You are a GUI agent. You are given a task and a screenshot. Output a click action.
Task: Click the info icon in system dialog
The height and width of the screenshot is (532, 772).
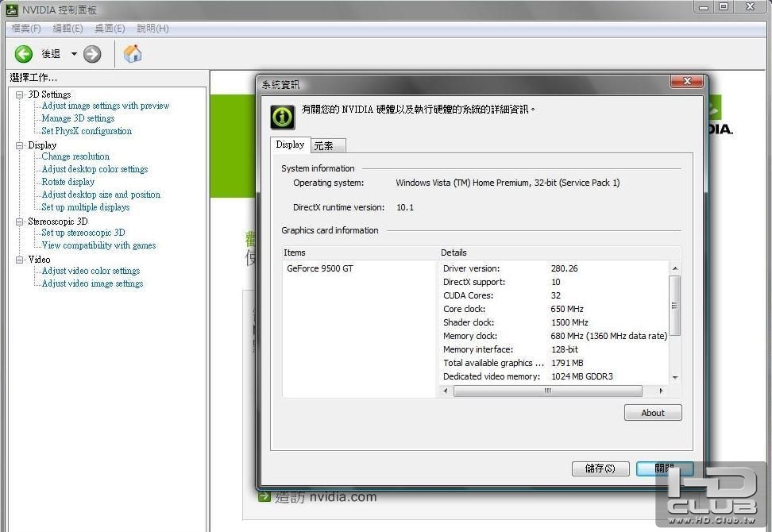tap(283, 118)
